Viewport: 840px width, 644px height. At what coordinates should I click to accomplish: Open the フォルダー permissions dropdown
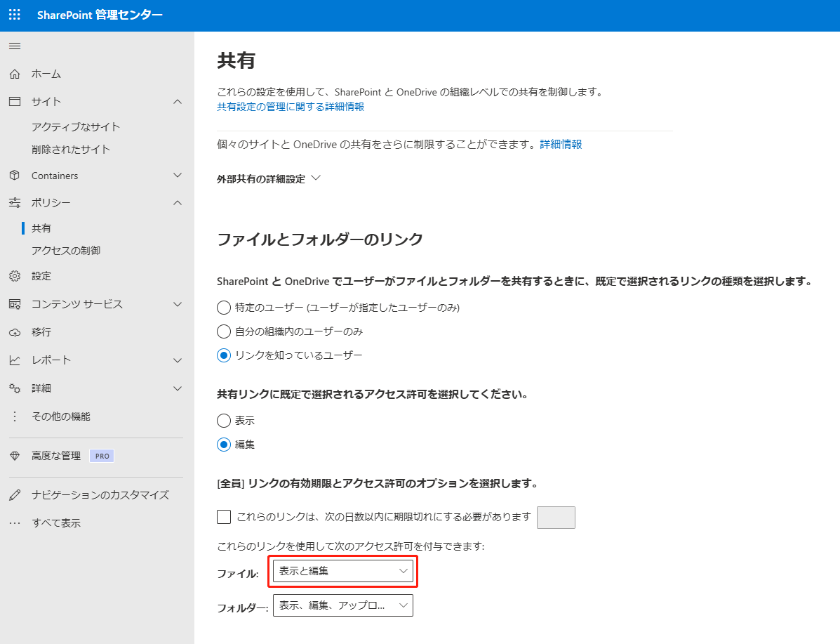pos(342,605)
